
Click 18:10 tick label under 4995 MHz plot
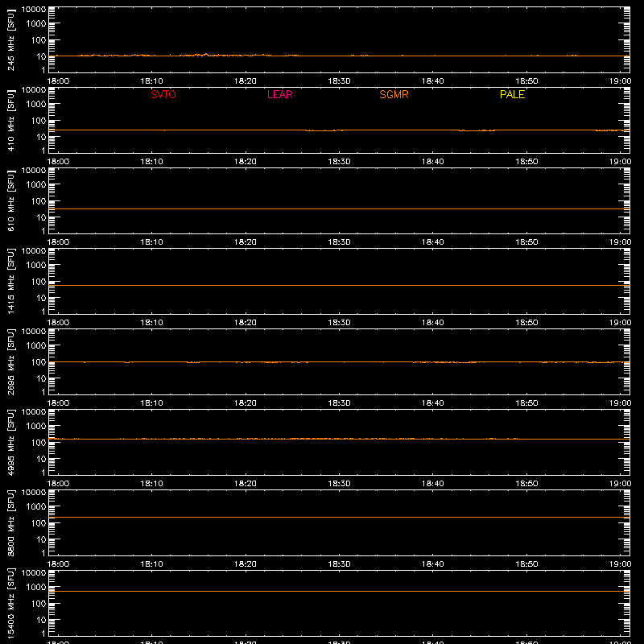coord(152,484)
